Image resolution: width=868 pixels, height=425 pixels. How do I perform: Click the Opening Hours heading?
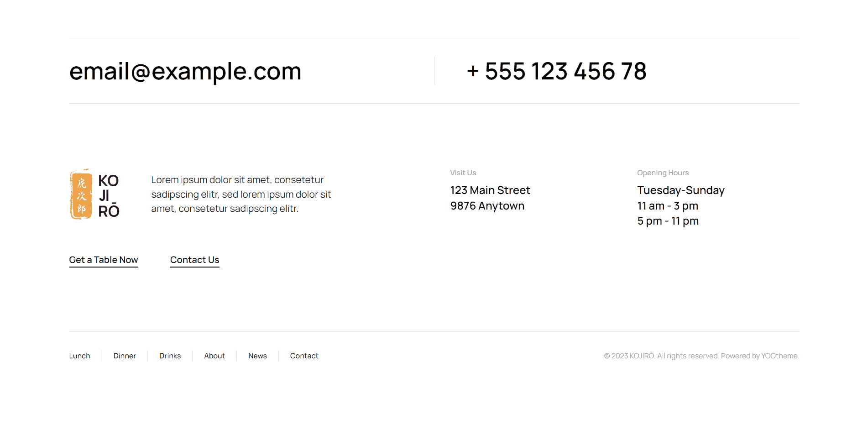663,173
